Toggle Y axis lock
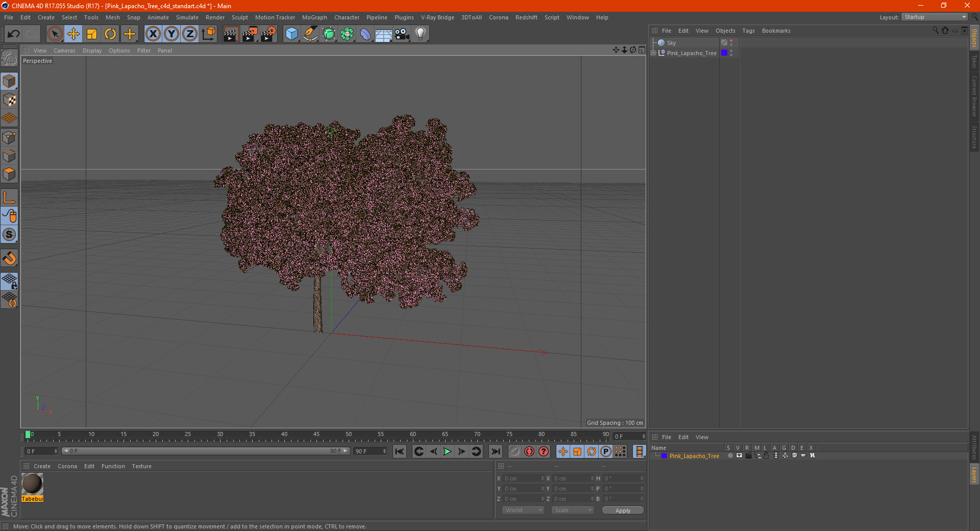This screenshot has width=980, height=531. pos(171,34)
